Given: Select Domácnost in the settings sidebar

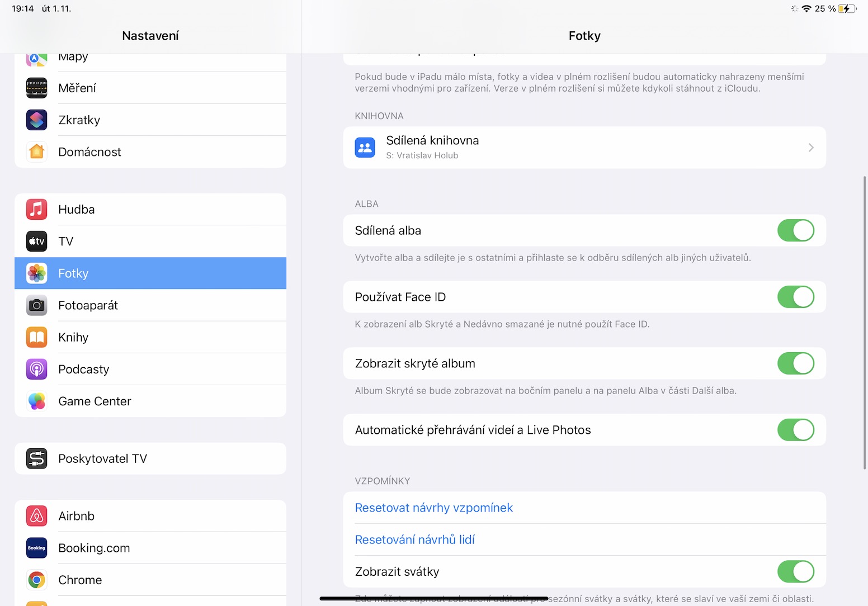Looking at the screenshot, I should (x=89, y=152).
